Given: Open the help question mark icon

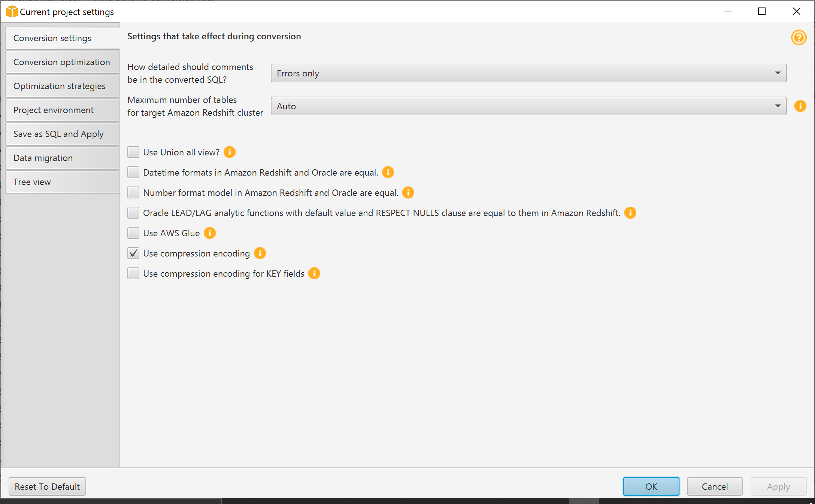Looking at the screenshot, I should click(x=799, y=37).
